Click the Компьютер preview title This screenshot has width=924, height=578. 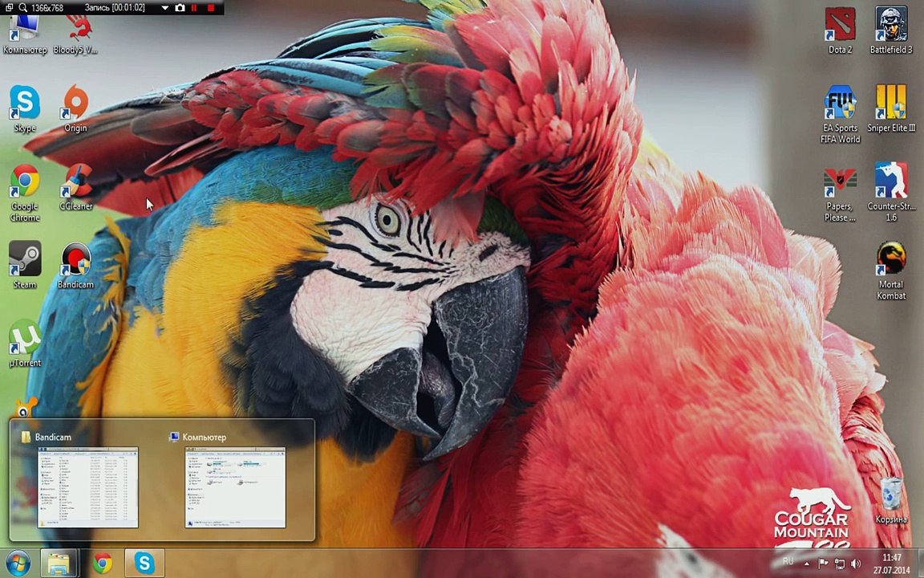tap(204, 437)
